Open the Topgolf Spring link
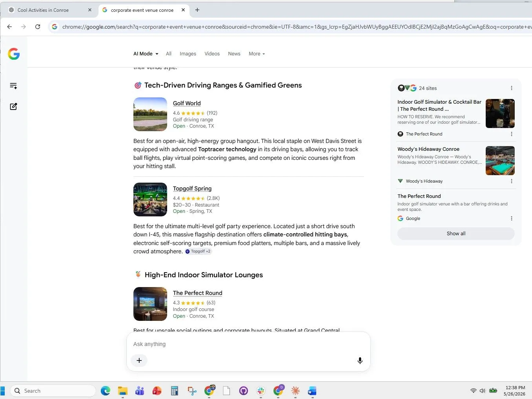The width and height of the screenshot is (532, 399). [192, 189]
